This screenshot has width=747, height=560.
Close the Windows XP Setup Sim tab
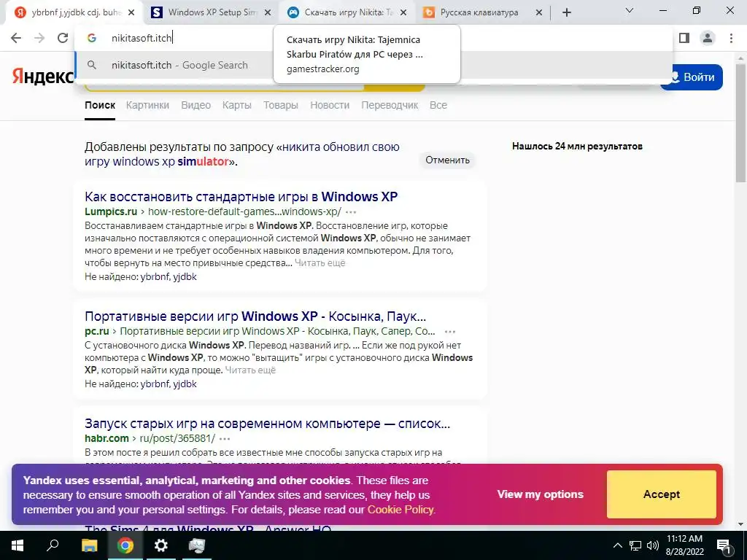268,12
